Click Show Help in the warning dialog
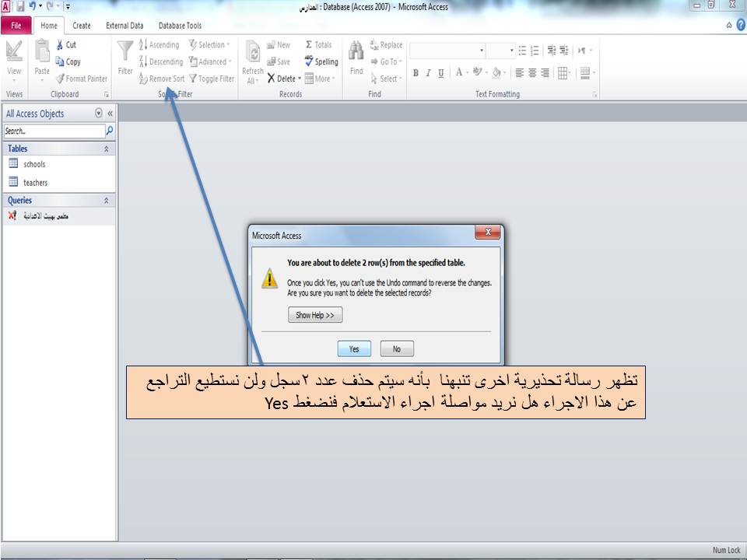The height and width of the screenshot is (560, 747). click(x=314, y=315)
